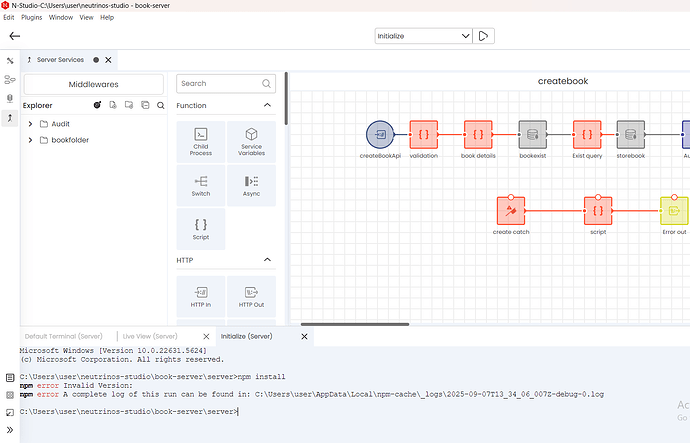
Task: Collapse the Function section
Action: click(x=267, y=105)
